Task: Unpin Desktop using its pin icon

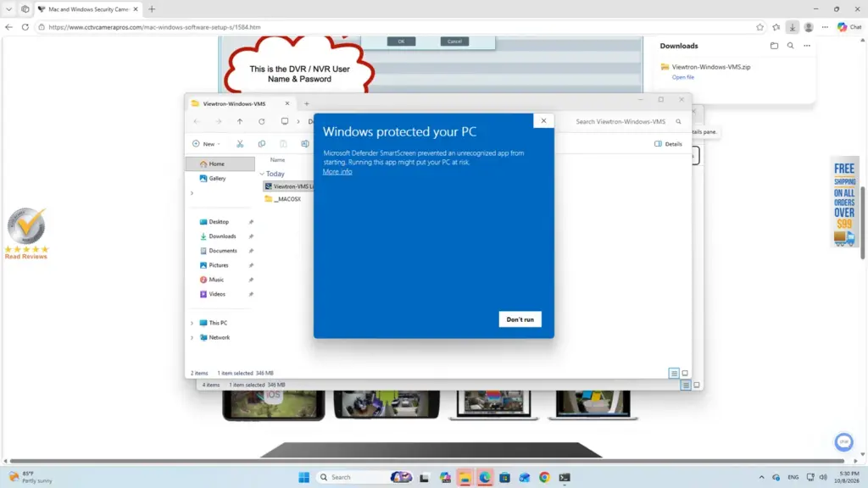Action: [251, 222]
